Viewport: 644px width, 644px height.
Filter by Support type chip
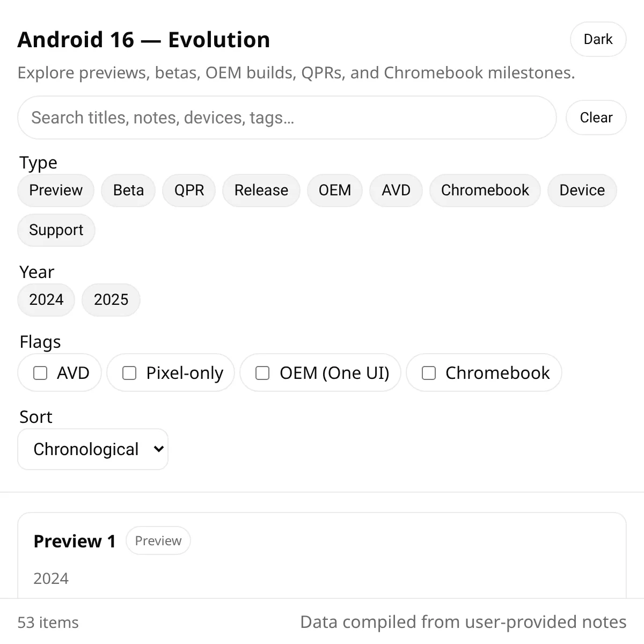pyautogui.click(x=56, y=230)
